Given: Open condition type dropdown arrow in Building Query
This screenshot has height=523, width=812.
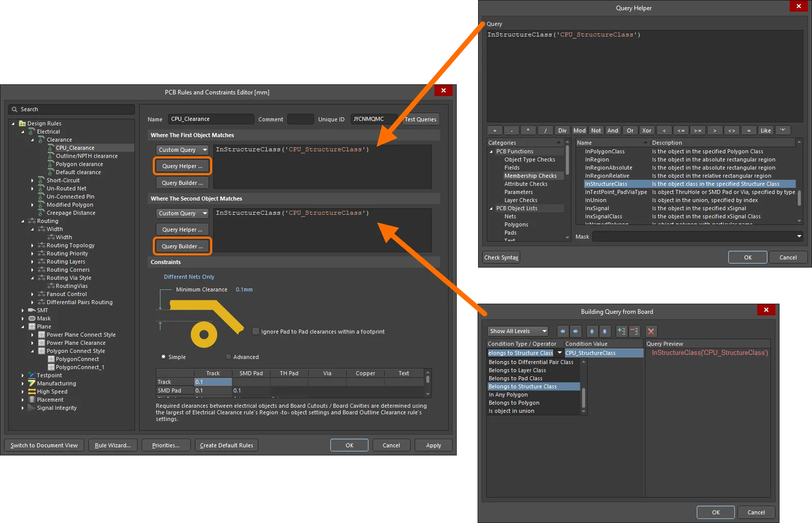Looking at the screenshot, I should [x=560, y=353].
